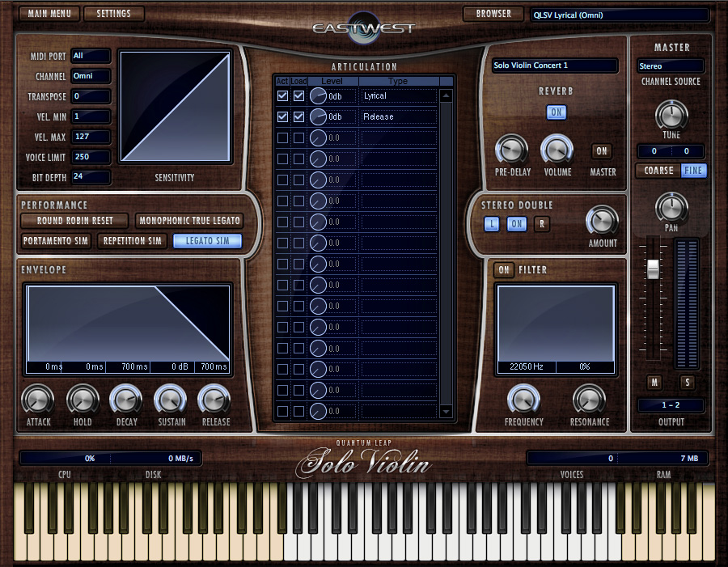This screenshot has width=728, height=567.
Task: Click the EastWest logo
Action: [x=363, y=28]
